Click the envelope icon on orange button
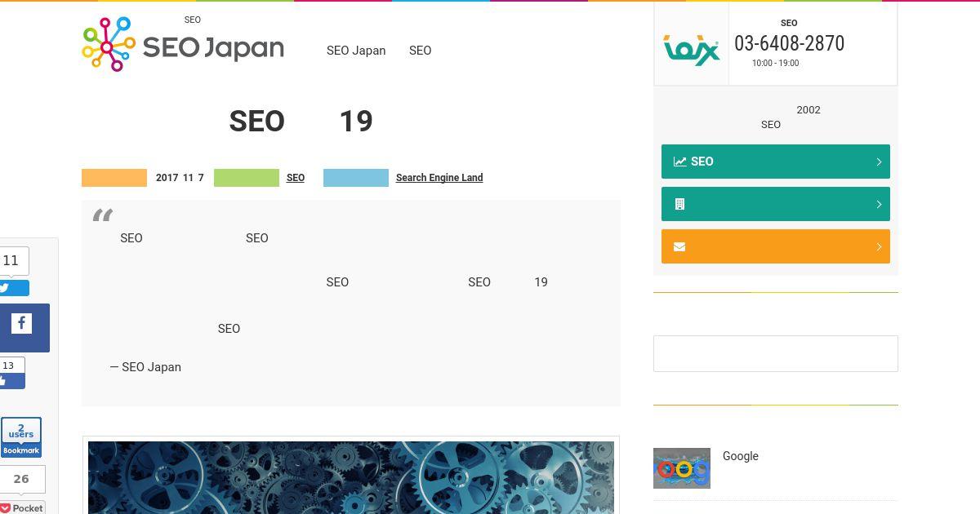Viewport: 980px width, 514px height. tap(679, 246)
